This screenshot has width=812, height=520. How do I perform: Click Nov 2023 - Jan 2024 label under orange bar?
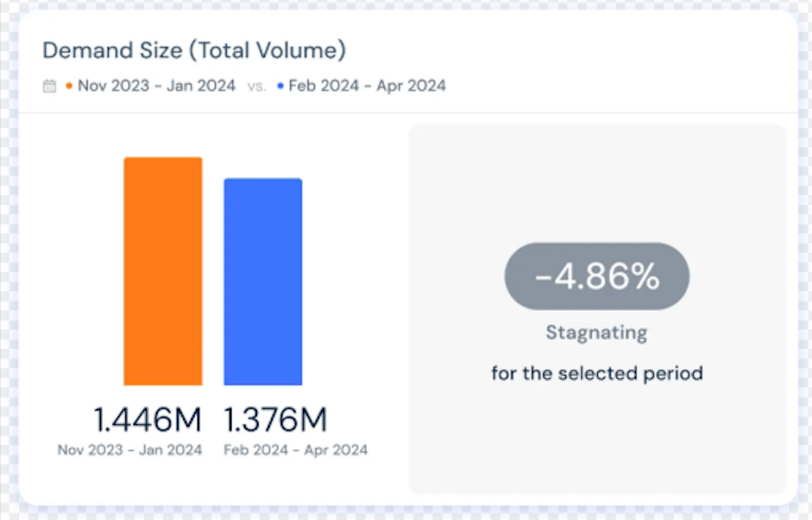click(129, 450)
